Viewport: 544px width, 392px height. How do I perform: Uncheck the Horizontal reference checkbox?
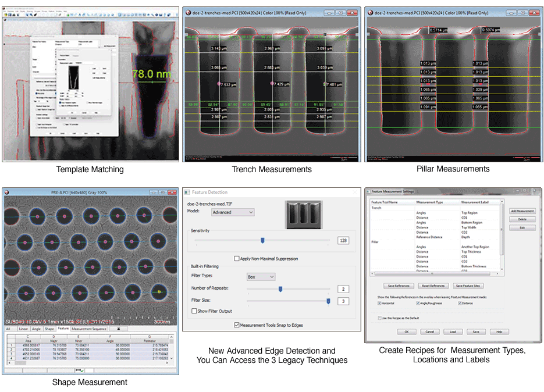pyautogui.click(x=379, y=303)
